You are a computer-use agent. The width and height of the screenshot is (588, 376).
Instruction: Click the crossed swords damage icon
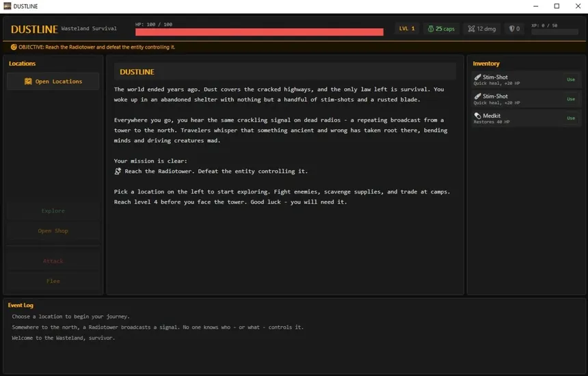tap(470, 29)
